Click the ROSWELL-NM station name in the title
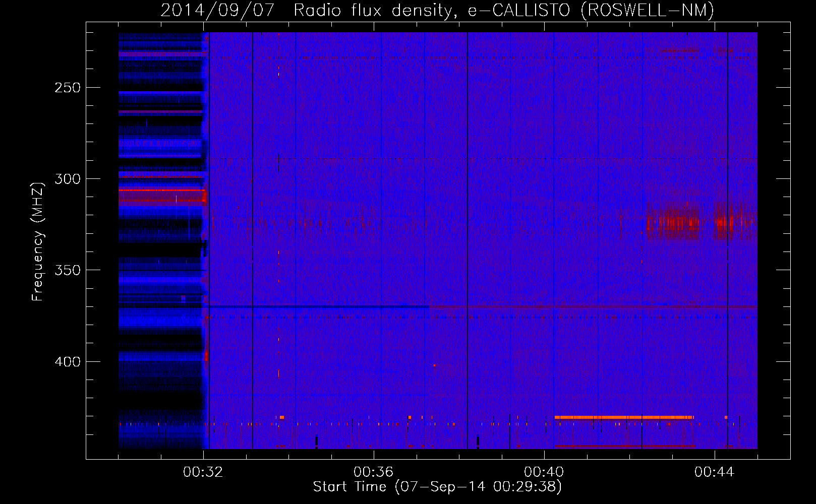The height and width of the screenshot is (504, 816). (x=648, y=10)
